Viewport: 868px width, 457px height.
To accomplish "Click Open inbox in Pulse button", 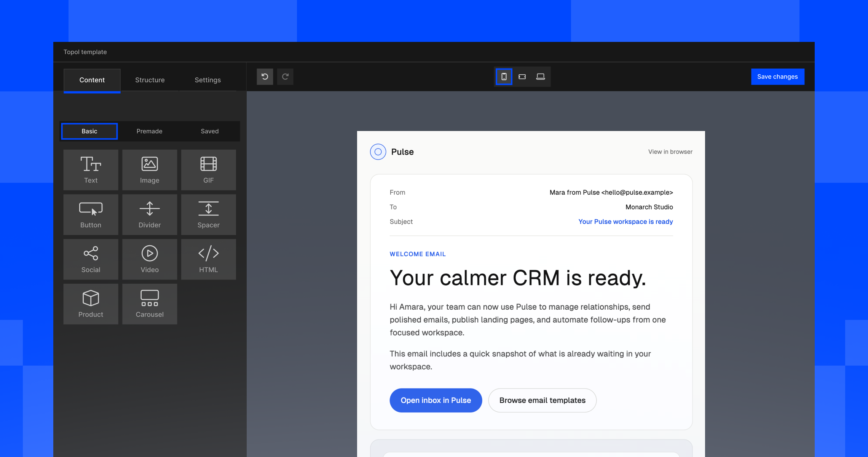I will tap(436, 400).
